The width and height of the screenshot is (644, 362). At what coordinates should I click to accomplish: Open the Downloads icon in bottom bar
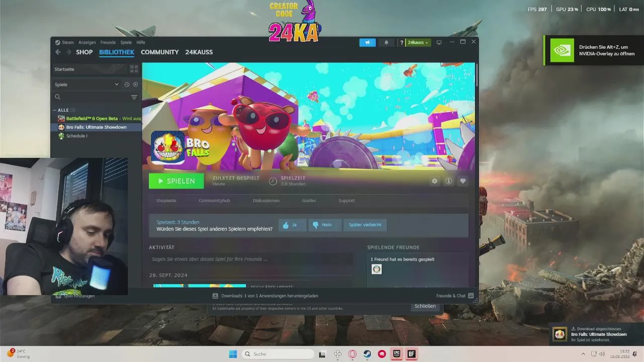click(215, 296)
